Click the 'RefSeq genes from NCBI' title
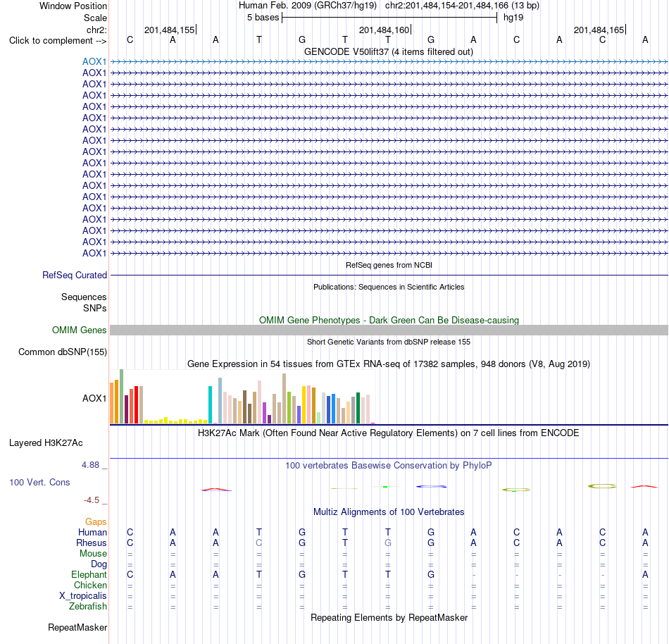This screenshot has width=669, height=644. coord(389,265)
